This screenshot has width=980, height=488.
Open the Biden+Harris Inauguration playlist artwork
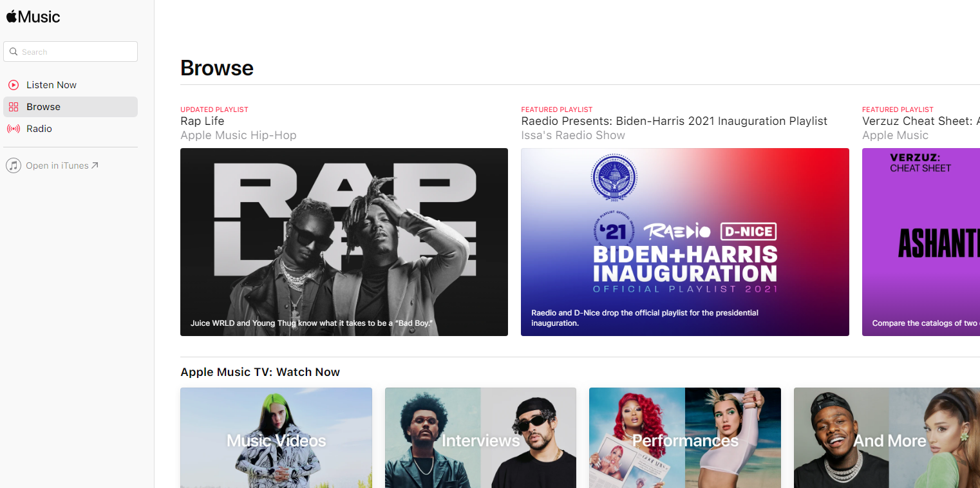[685, 242]
